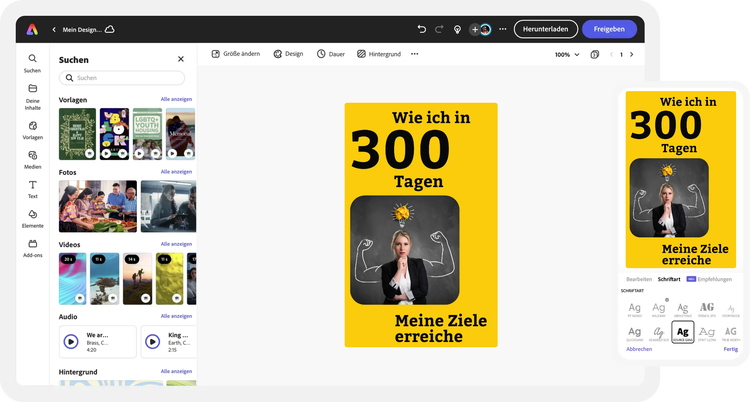750x402 pixels.
Task: Open Vorlagen in the left sidebar
Action: [x=33, y=130]
